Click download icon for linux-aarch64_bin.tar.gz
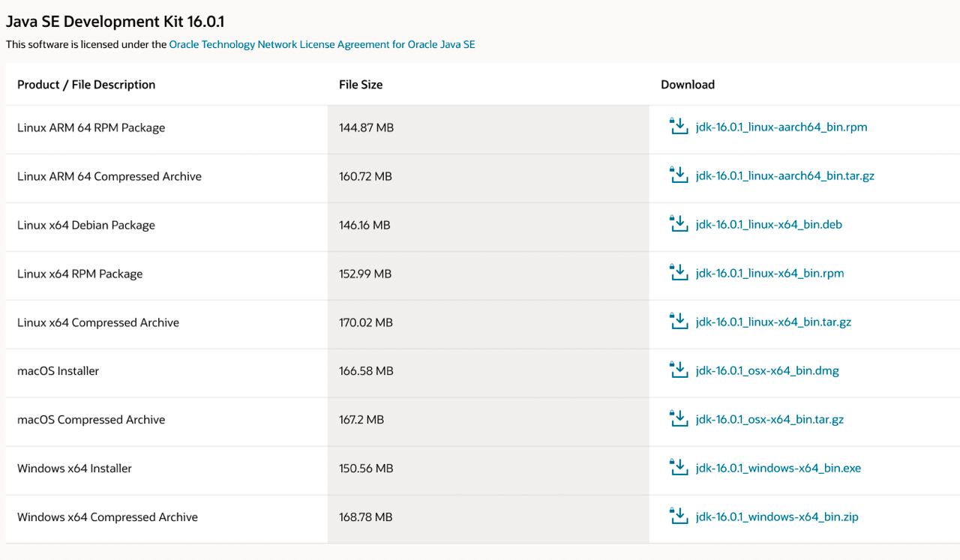The height and width of the screenshot is (560, 960). tap(678, 175)
